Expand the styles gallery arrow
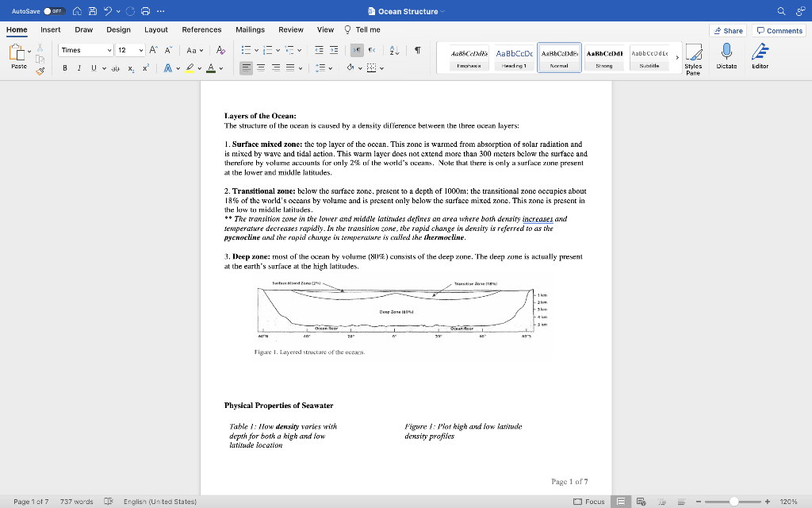Image resolution: width=812 pixels, height=508 pixels. point(677,57)
